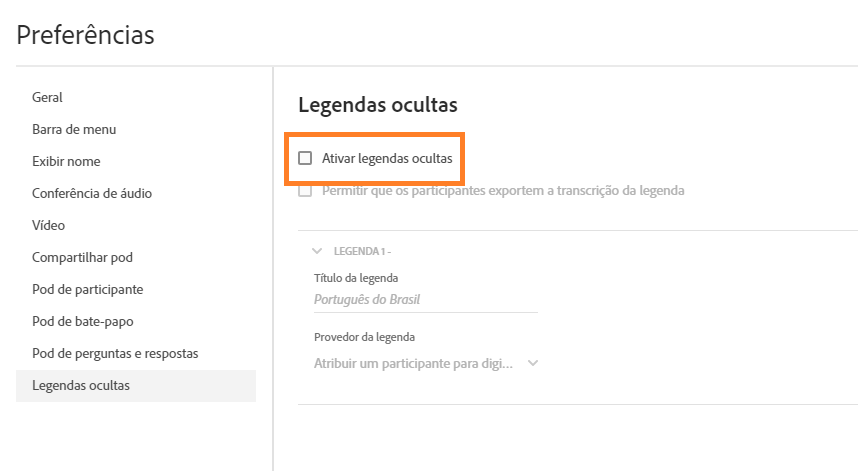Select Compartilhar pod in sidebar
The image size is (858, 471).
(x=82, y=258)
